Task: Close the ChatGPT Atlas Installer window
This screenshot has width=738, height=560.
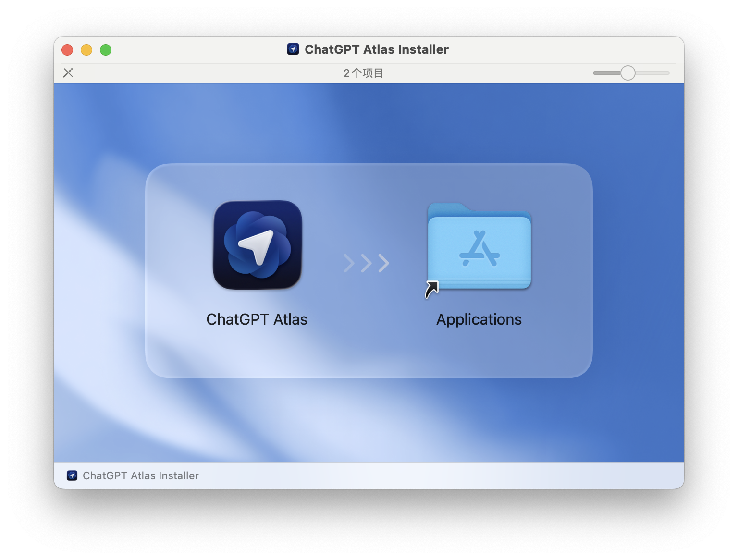Action: click(67, 50)
